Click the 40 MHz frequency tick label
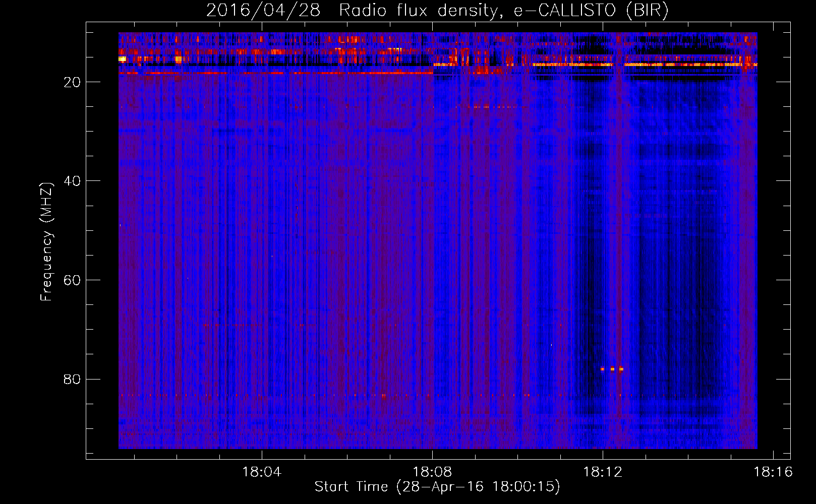Image resolution: width=816 pixels, height=504 pixels. 73,181
